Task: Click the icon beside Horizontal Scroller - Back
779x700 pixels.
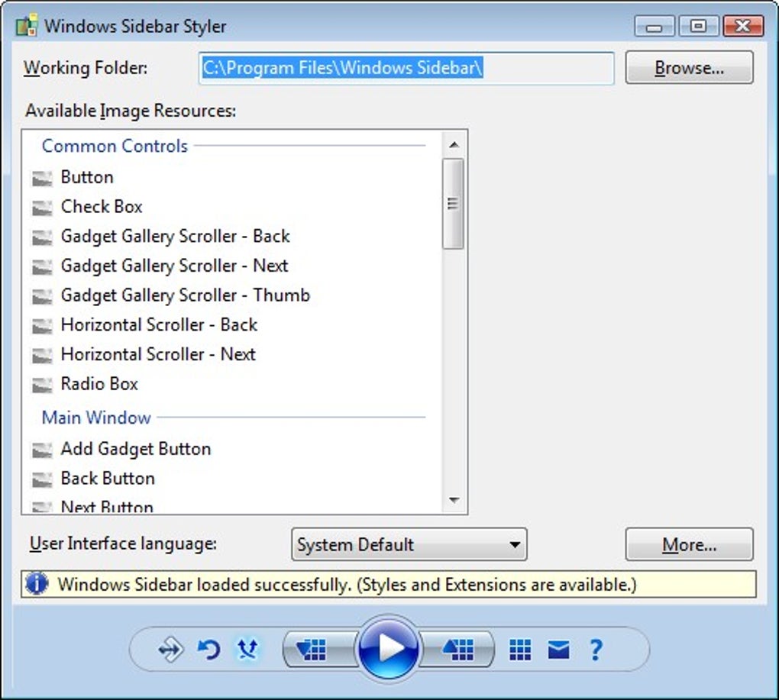Action: pos(42,326)
